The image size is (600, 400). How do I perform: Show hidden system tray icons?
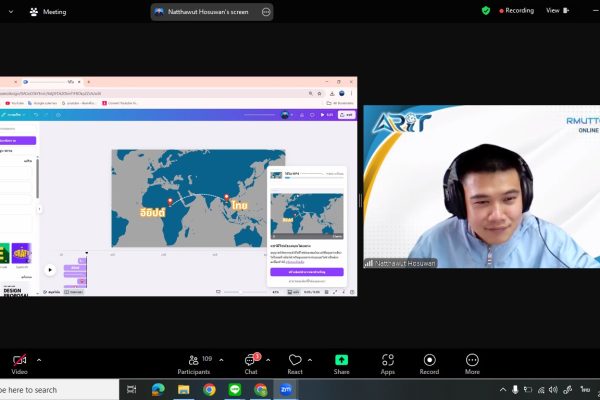[x=503, y=390]
